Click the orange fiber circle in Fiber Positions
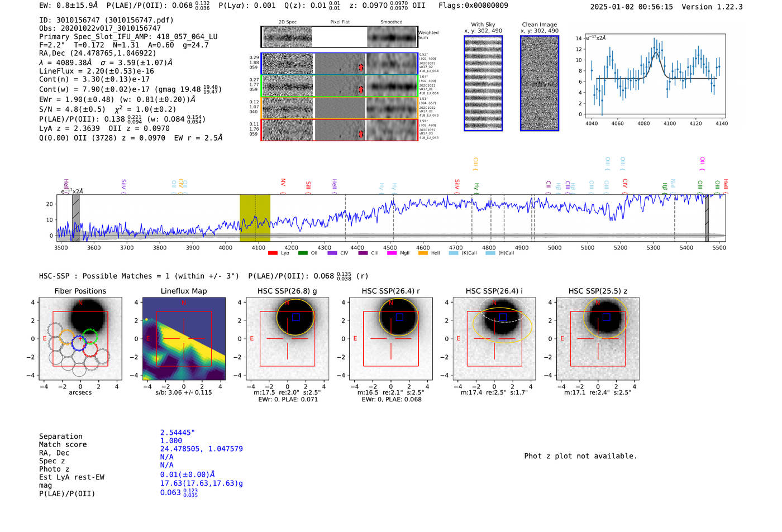 tap(67, 337)
